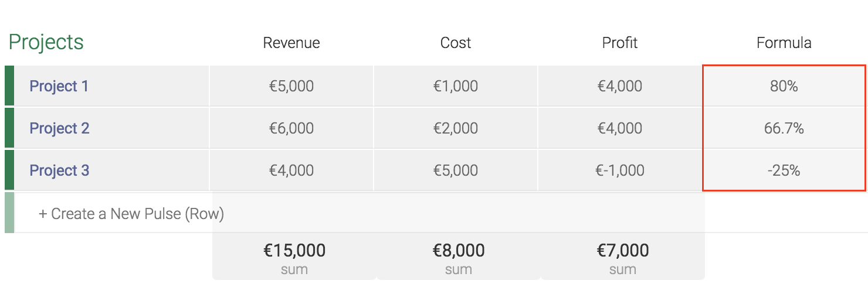
Task: Select the Project 1 row name
Action: pyautogui.click(x=59, y=86)
